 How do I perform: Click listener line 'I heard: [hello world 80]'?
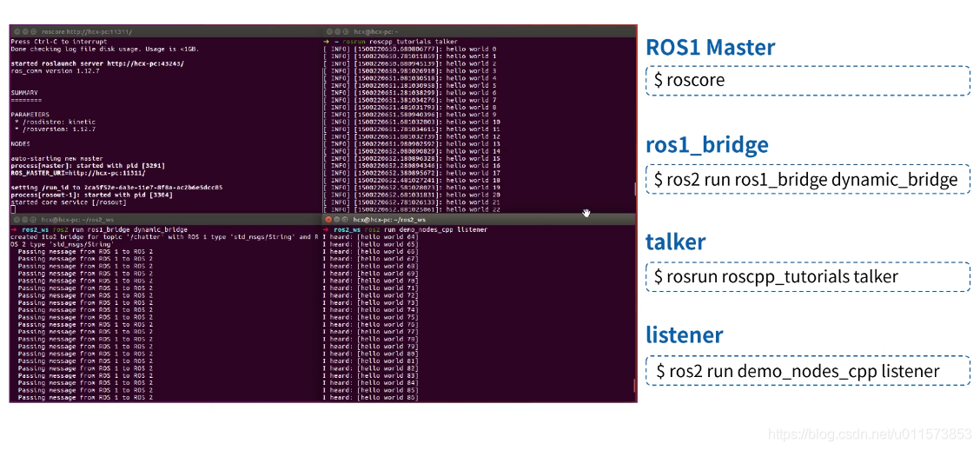tap(371, 354)
